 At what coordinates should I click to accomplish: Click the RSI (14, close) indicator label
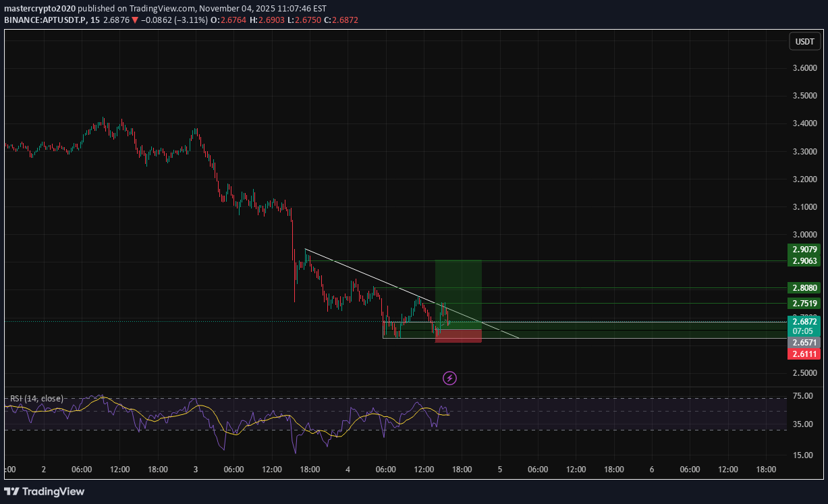point(36,399)
